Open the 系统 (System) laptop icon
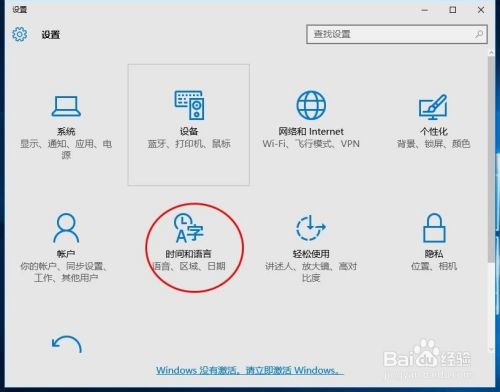500x392 pixels. pos(66,106)
